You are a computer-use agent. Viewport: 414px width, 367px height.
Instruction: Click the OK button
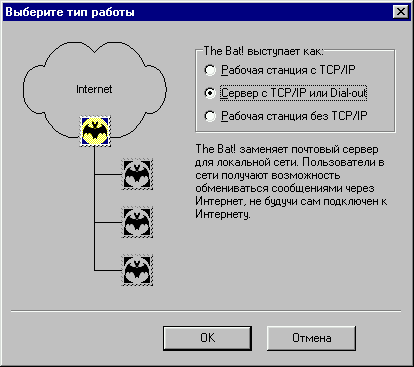click(x=207, y=338)
